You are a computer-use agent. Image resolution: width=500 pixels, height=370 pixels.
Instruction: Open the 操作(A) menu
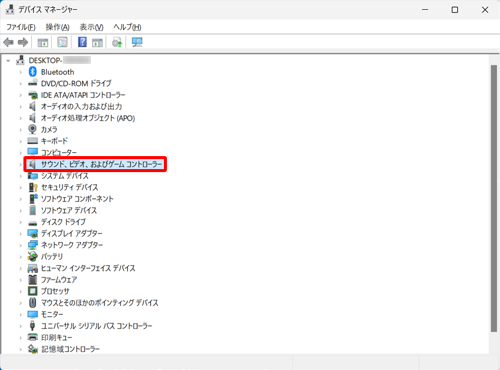[x=57, y=27]
